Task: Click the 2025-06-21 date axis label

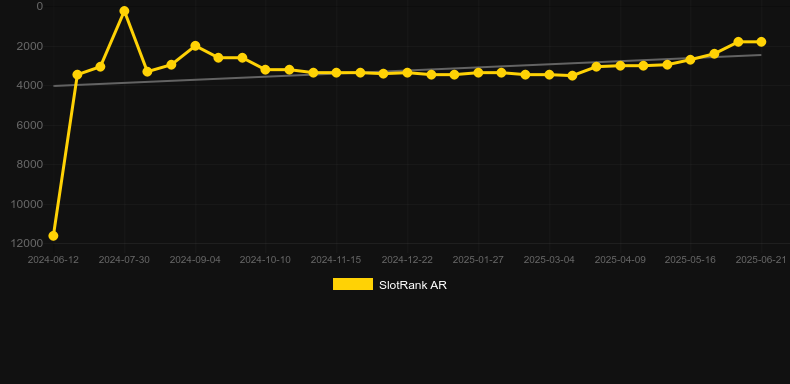Action: 761,260
